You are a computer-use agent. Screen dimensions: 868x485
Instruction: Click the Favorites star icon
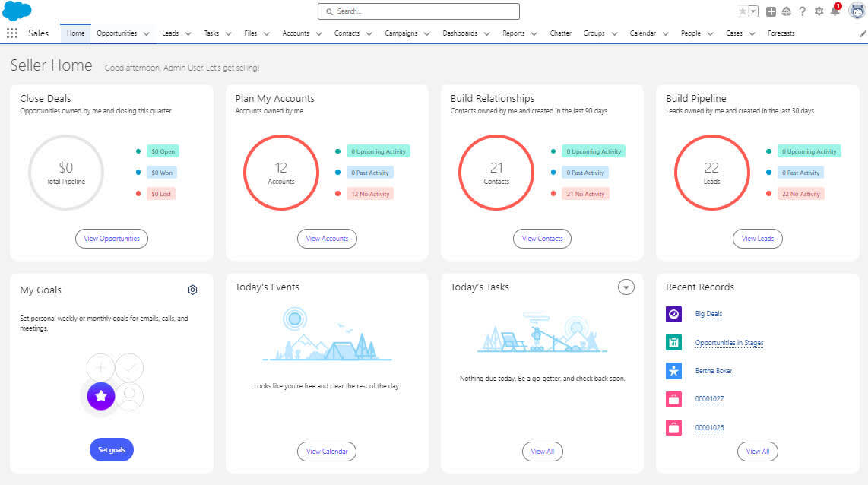tap(743, 11)
